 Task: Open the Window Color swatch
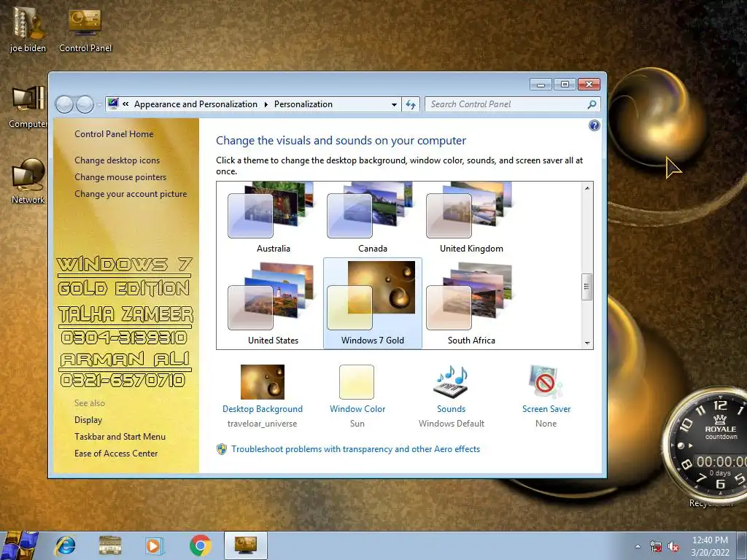pos(357,382)
